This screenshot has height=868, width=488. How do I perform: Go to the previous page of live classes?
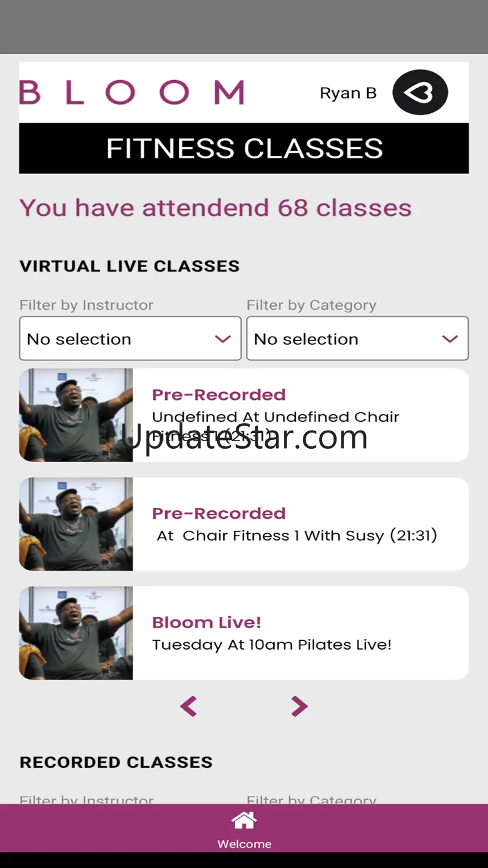tap(188, 706)
